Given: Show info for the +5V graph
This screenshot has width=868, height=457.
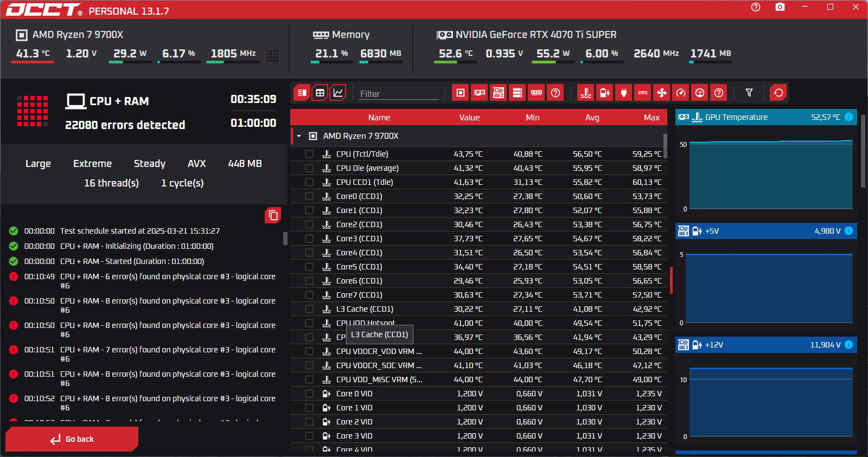Looking at the screenshot, I should [x=849, y=231].
